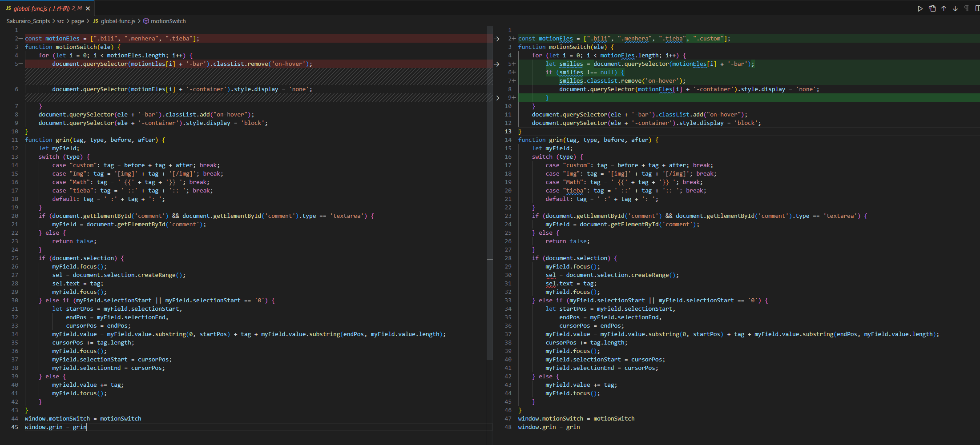Viewport: 980px width, 445px height.
Task: Click the split layout icon at the toolbar edge
Action: click(977, 8)
